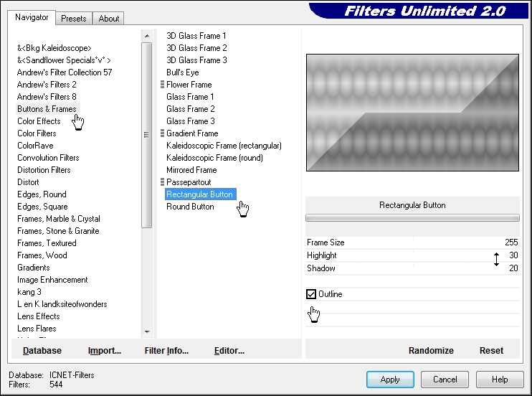Click the Passepartout settings icon
The height and width of the screenshot is (396, 532).
click(x=162, y=182)
